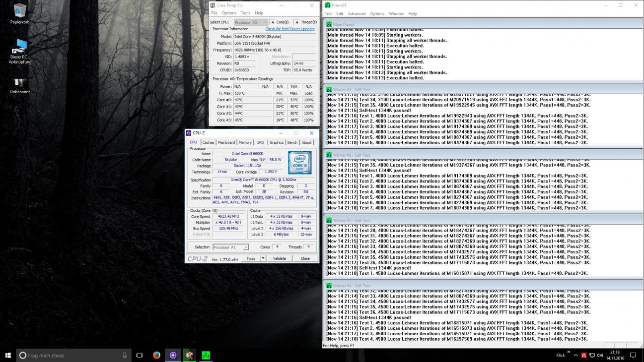Open Core Temp Help menu
The height and width of the screenshot is (362, 644).
(x=259, y=13)
